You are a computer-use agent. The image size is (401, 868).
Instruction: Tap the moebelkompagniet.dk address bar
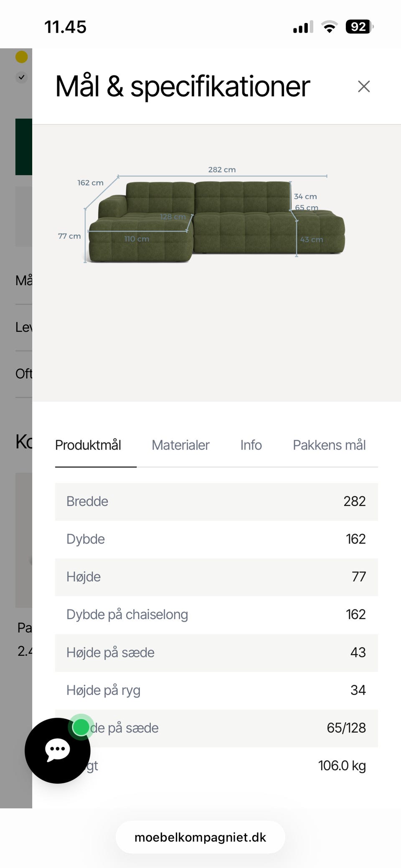point(200,837)
